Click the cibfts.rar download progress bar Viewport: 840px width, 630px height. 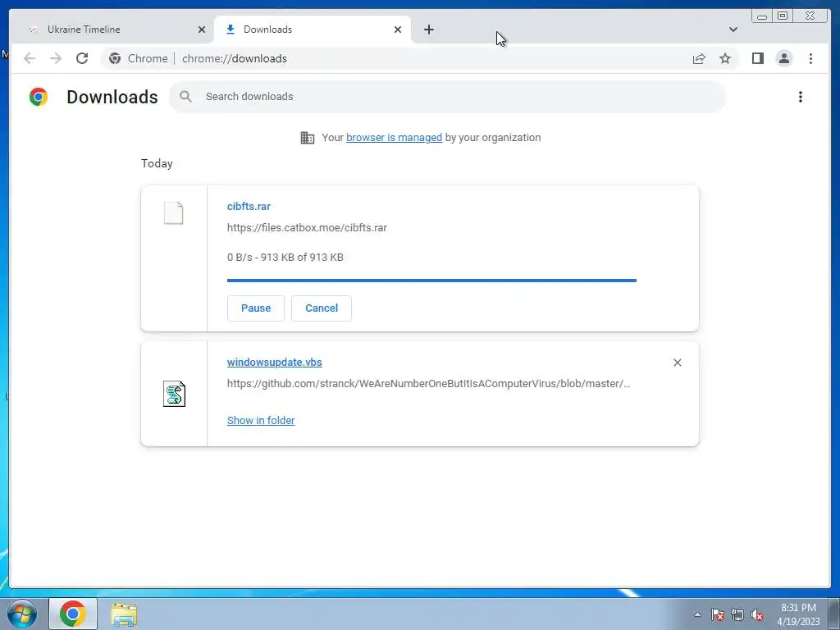[x=431, y=281]
